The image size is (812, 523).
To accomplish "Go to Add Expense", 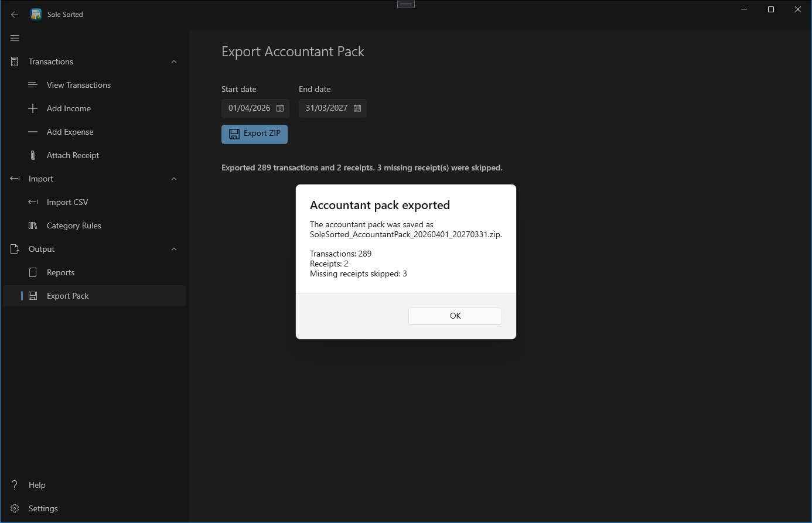I will (x=94, y=132).
